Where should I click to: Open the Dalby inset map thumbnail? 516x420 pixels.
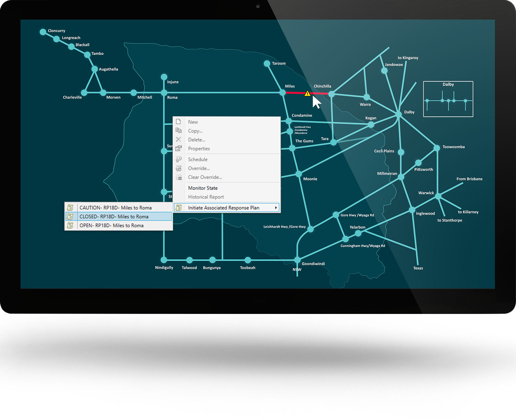coord(448,99)
